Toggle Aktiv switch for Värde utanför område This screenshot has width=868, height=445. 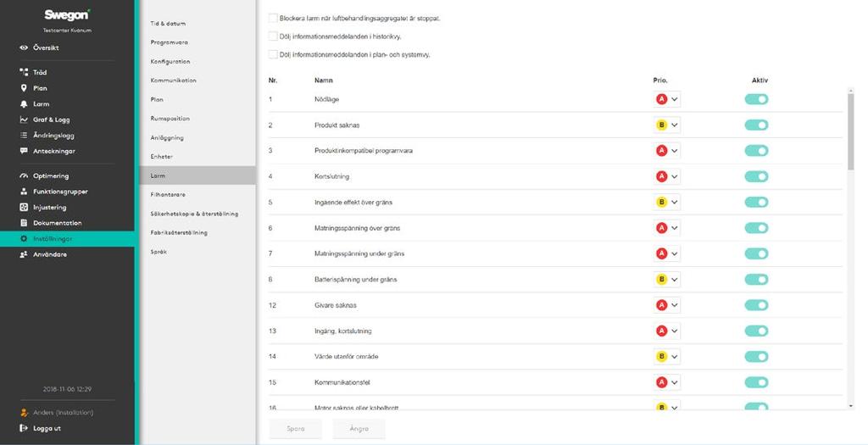coord(756,357)
